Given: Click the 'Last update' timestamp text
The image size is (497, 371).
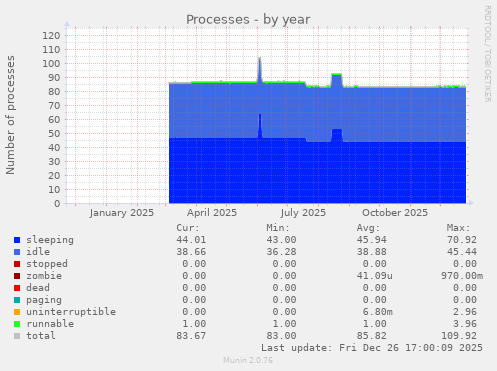Looking at the screenshot, I should click(372, 348).
